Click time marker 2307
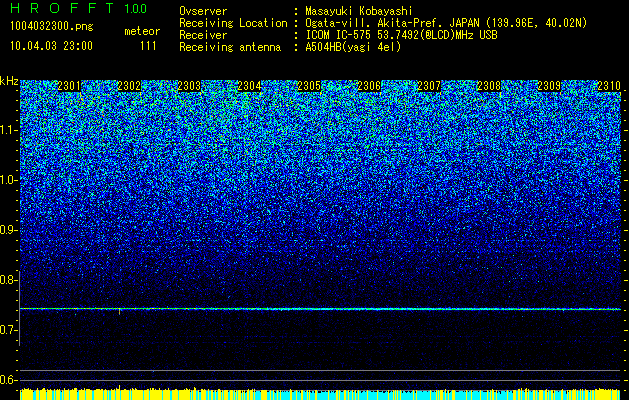Viewport: 629px width, 400px height. (429, 86)
